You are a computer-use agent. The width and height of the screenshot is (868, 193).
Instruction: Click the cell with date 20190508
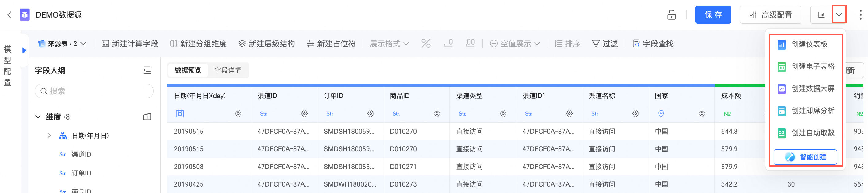pos(189,167)
